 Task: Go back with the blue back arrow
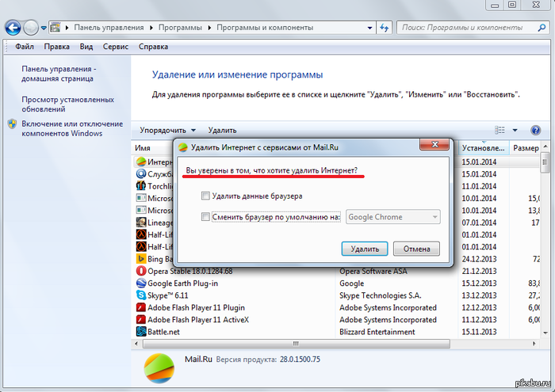pos(13,28)
